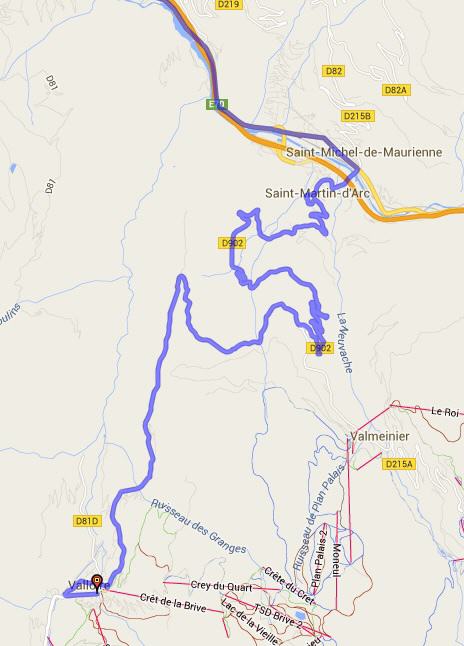Viewport: 464px width, 646px height.
Task: Click the small blue lake near D81
Action: pos(13,168)
